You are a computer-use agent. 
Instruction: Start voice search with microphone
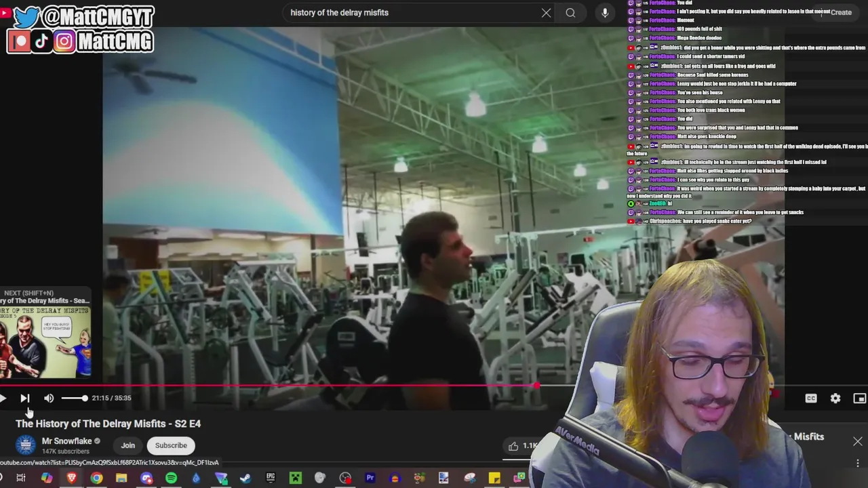(x=605, y=12)
